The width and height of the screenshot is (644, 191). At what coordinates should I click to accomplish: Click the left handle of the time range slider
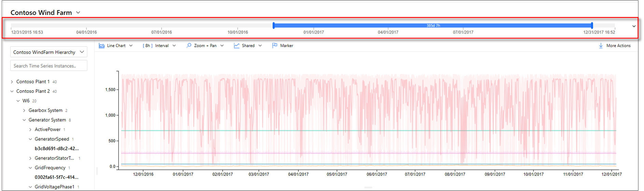click(x=274, y=25)
